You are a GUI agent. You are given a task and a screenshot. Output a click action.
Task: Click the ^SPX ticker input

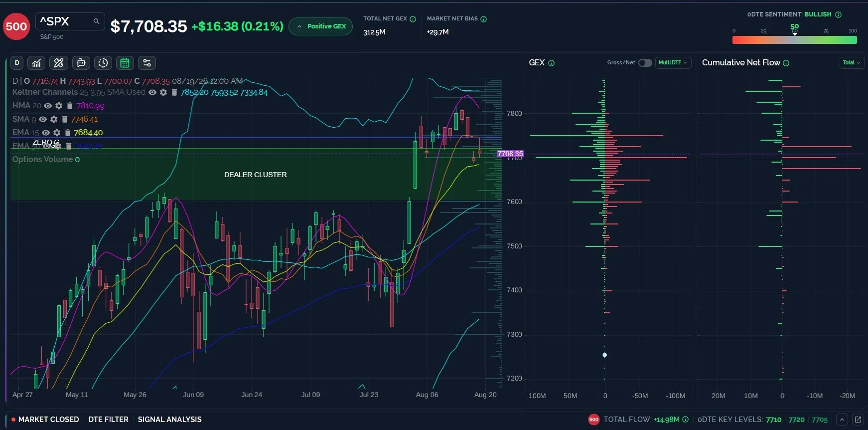click(x=70, y=21)
